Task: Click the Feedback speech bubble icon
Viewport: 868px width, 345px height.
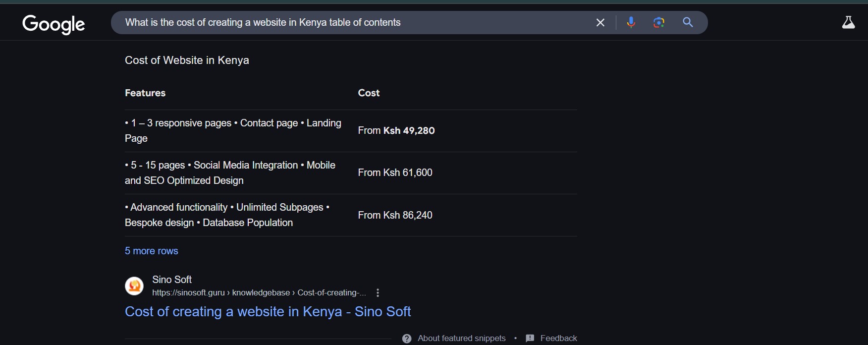Action: coord(530,339)
